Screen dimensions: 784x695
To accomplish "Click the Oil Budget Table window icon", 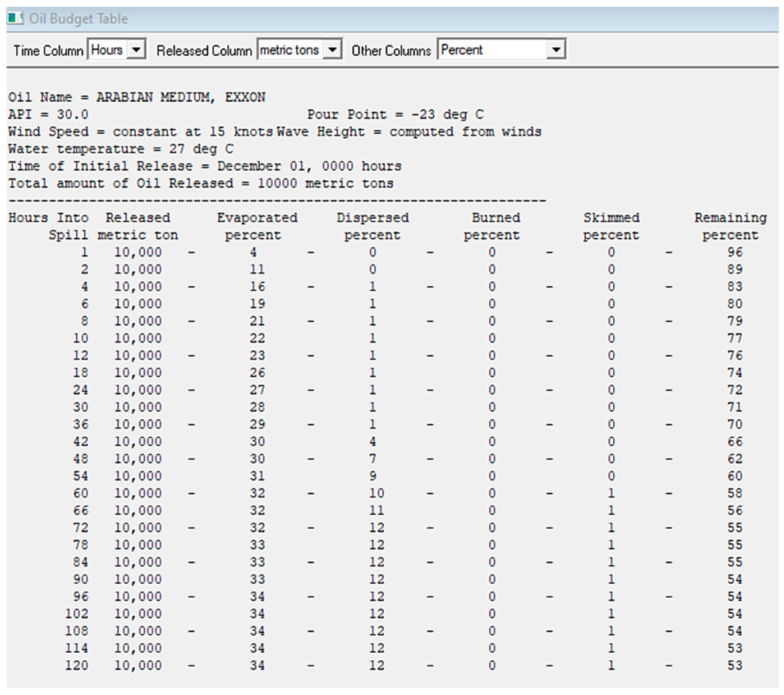I will point(15,18).
